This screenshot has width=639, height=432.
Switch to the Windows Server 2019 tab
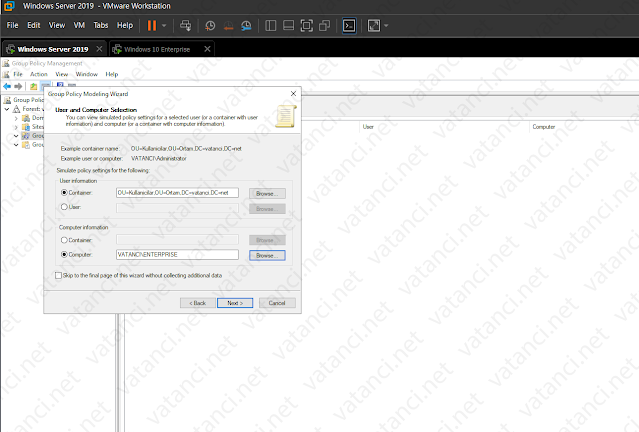pos(53,49)
